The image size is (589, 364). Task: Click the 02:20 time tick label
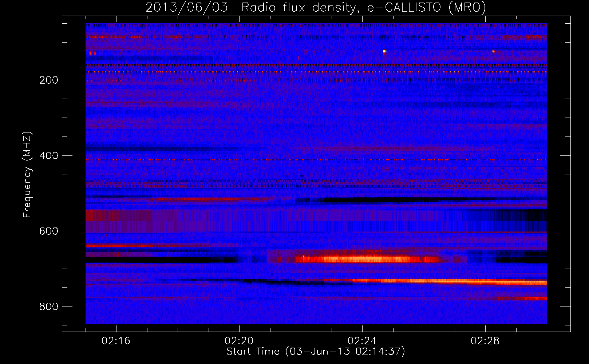(239, 341)
